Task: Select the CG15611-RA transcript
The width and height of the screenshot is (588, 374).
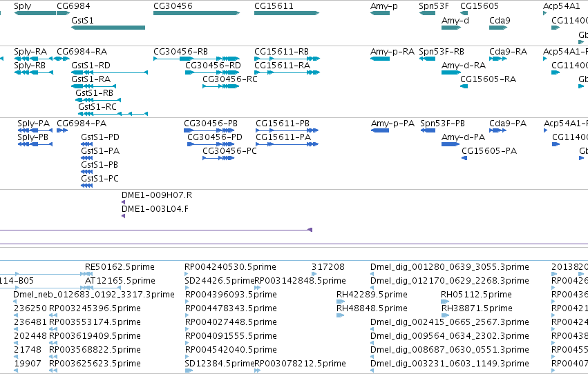Action: click(x=287, y=72)
